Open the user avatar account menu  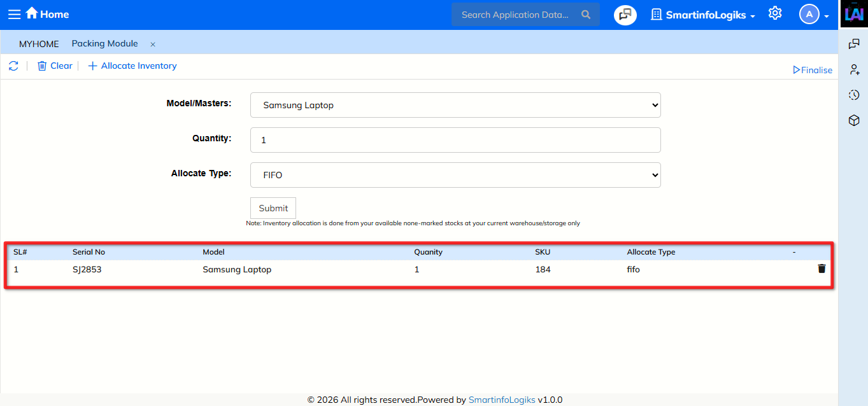pos(814,15)
